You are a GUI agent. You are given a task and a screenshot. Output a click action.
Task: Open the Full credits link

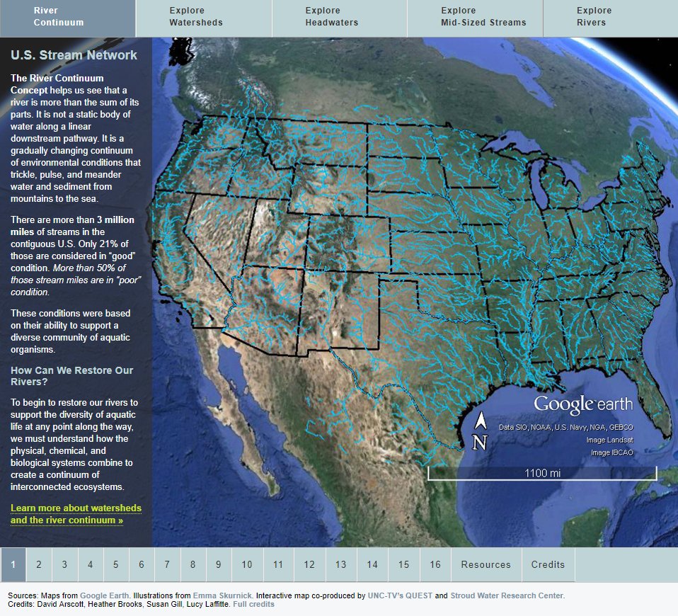253,605
